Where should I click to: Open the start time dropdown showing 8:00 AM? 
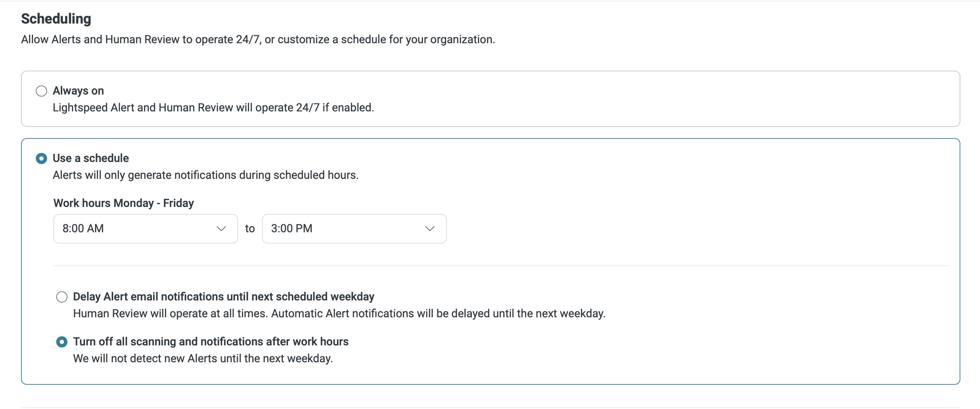coord(145,228)
